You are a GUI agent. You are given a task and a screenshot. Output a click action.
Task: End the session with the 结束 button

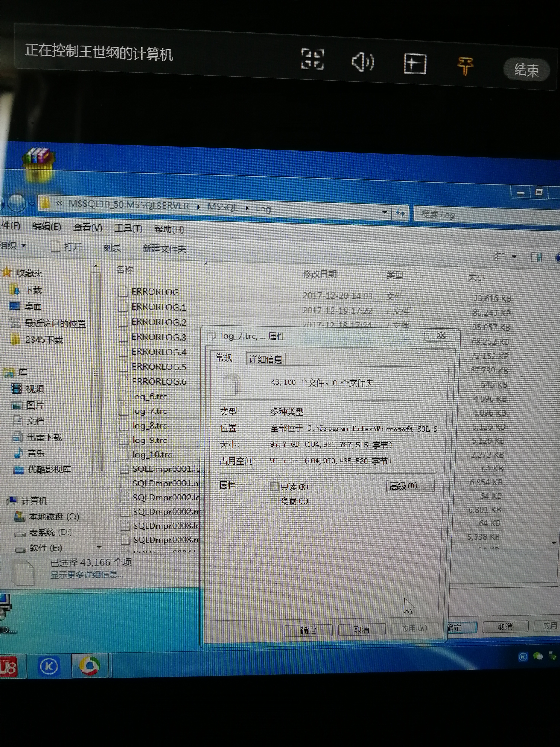[x=526, y=70]
